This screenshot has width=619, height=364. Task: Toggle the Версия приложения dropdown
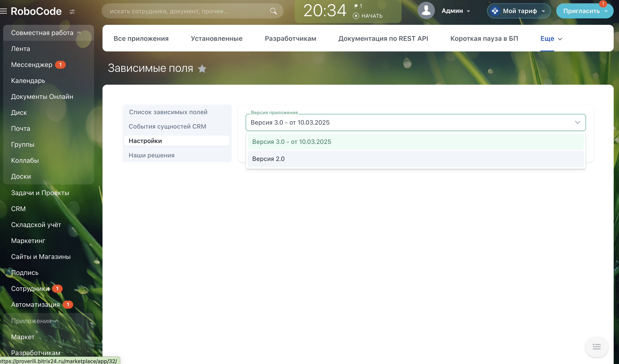[x=577, y=122]
